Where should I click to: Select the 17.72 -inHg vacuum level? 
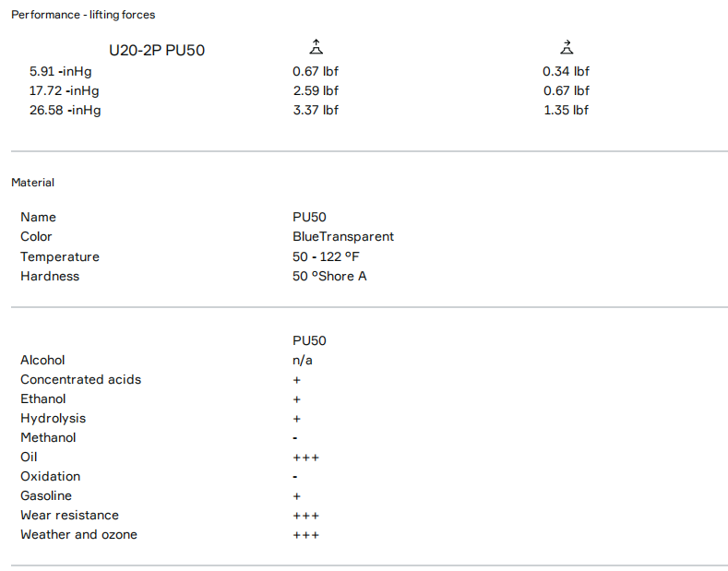(x=65, y=90)
